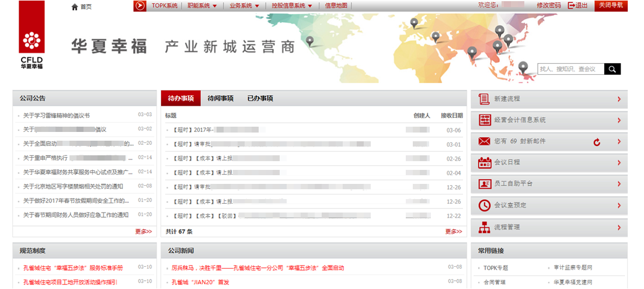Click the 退出 logout icon

(x=571, y=5)
